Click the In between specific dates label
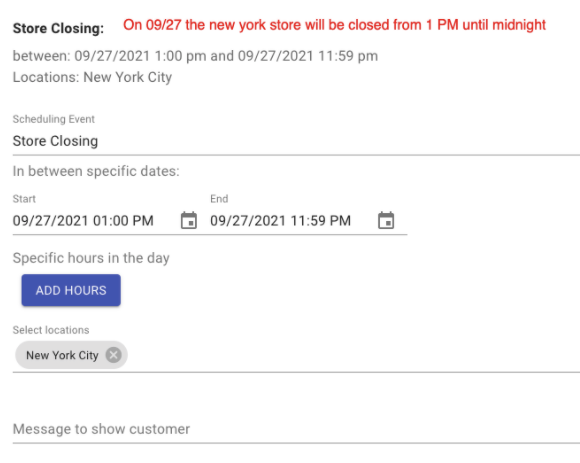The image size is (580, 463). 96,171
